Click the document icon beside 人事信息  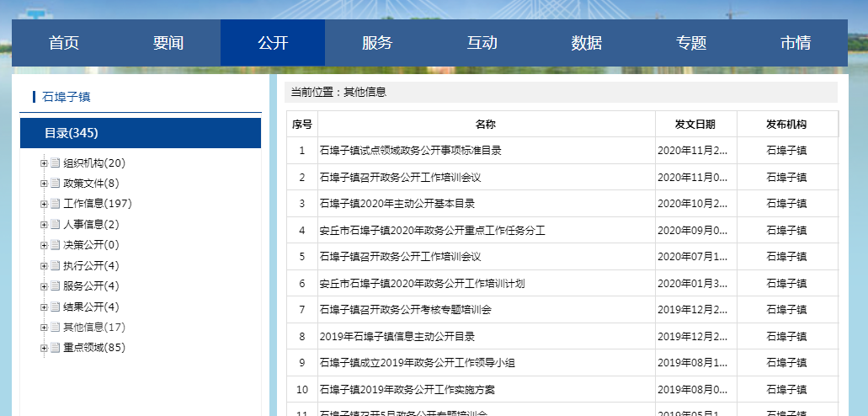point(55,224)
